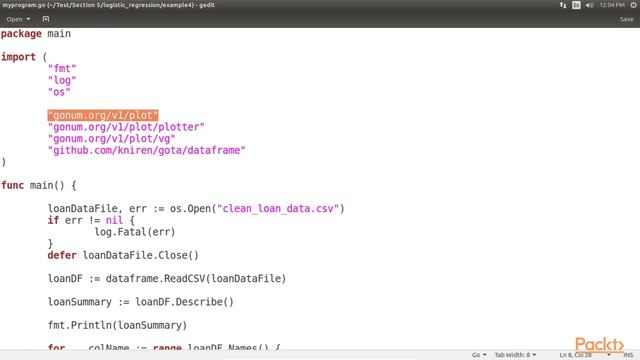
Task: Click the func main() line
Action: (39, 185)
